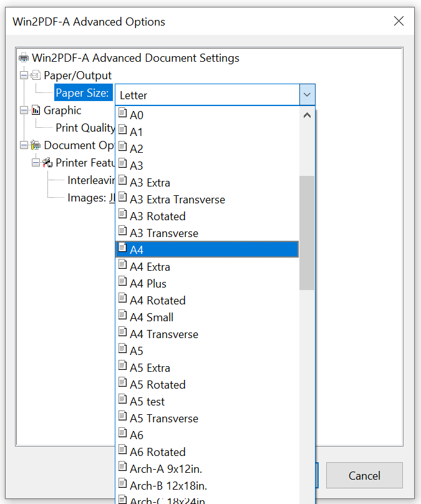Click the Printer Features icon
This screenshot has width=421, height=504.
(x=47, y=163)
